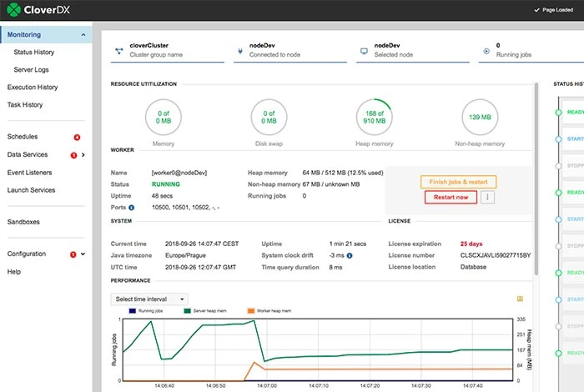This screenshot has width=584, height=392.
Task: Click the CloverDX logo icon
Action: point(14,10)
